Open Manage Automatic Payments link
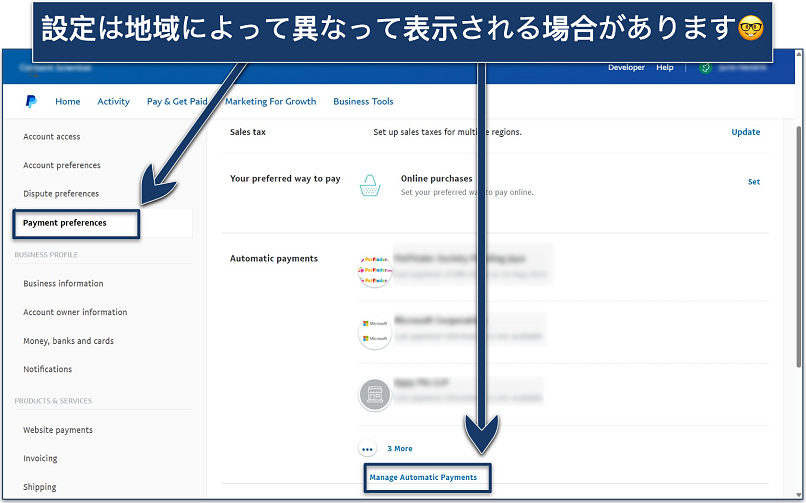Image resolution: width=806 pixels, height=503 pixels. point(423,477)
